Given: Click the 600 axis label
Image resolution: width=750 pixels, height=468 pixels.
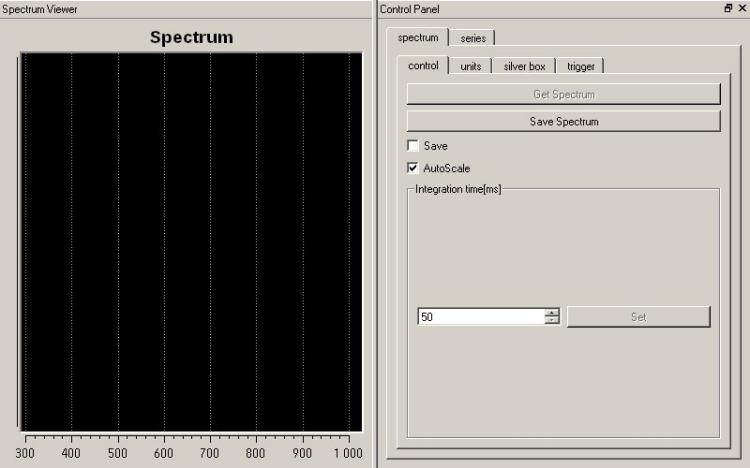Looking at the screenshot, I should click(164, 453).
